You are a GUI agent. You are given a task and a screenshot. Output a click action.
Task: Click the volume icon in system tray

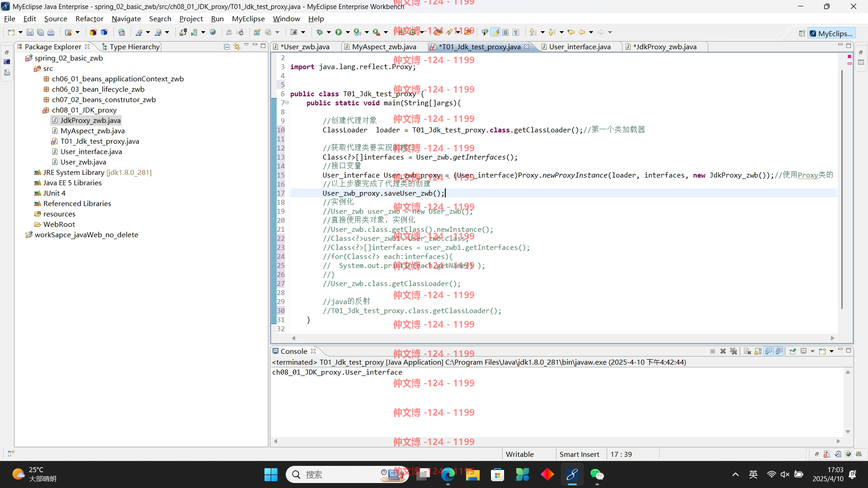point(785,474)
